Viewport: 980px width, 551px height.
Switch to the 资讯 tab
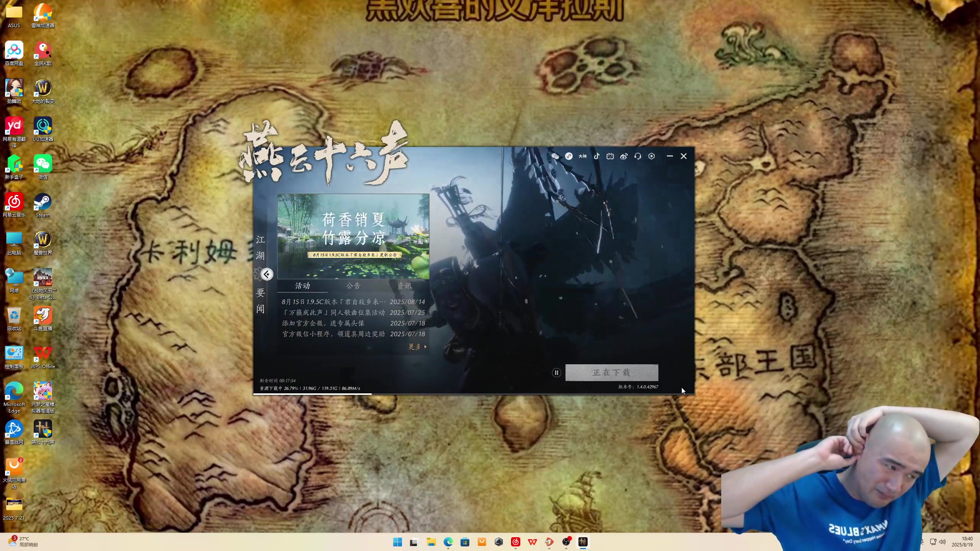coord(404,286)
